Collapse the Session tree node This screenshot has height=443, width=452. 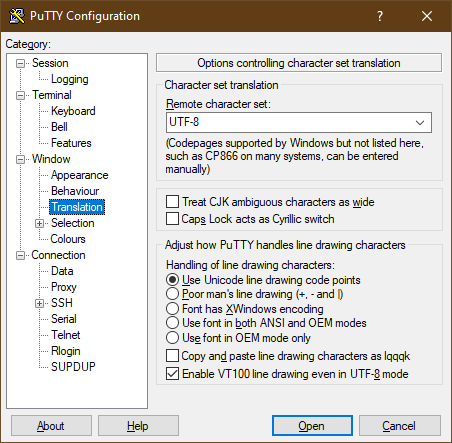[21, 63]
